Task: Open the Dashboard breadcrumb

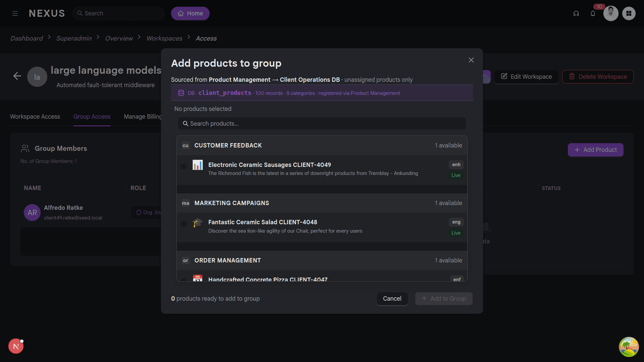Action: pos(26,38)
